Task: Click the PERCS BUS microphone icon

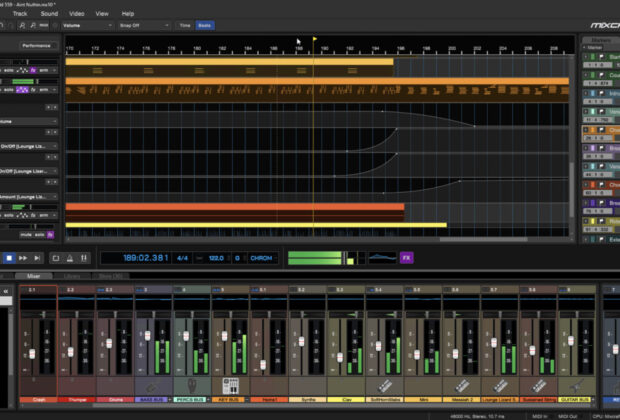Action: [190, 385]
